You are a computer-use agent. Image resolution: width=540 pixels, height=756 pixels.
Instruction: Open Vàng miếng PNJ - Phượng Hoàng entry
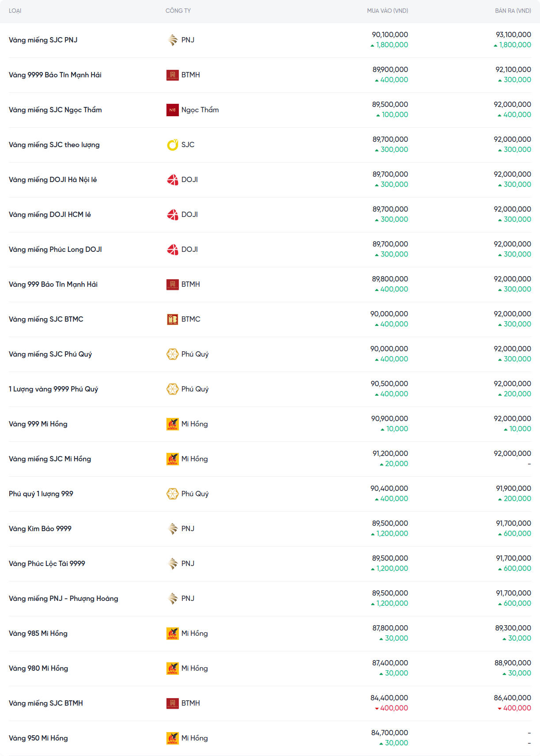(64, 599)
